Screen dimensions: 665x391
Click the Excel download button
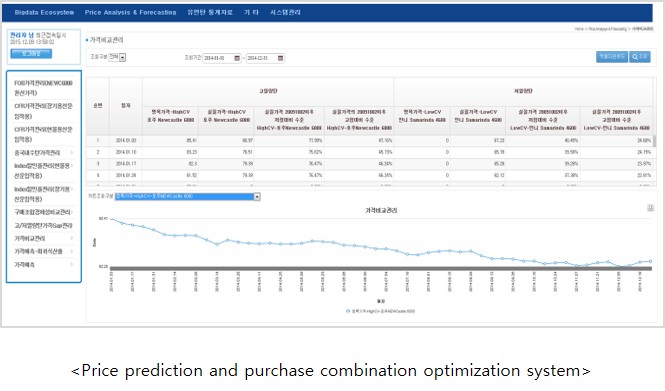pos(612,56)
